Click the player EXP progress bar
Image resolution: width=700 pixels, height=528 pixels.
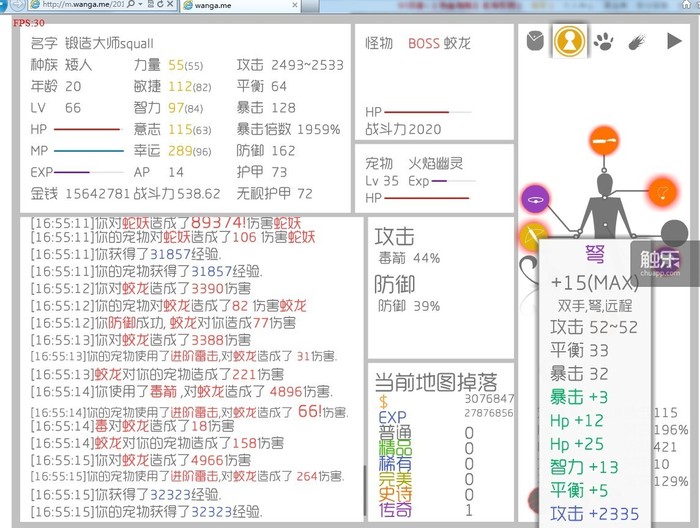pos(88,172)
